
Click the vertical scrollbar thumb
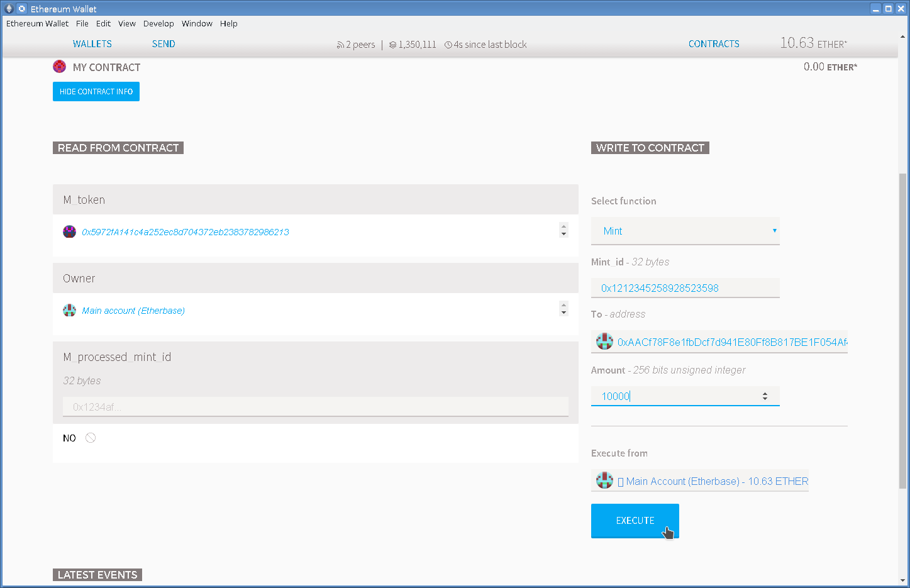tap(903, 331)
